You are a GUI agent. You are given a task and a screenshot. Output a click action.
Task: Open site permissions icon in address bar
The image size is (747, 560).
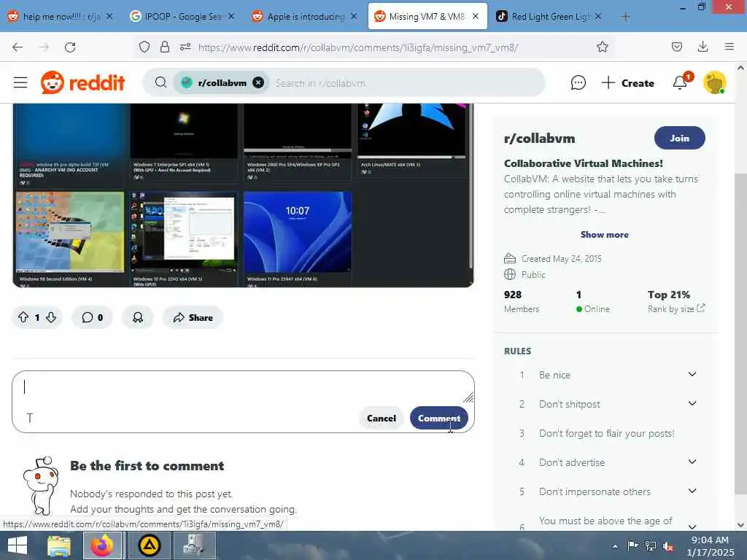tap(185, 47)
